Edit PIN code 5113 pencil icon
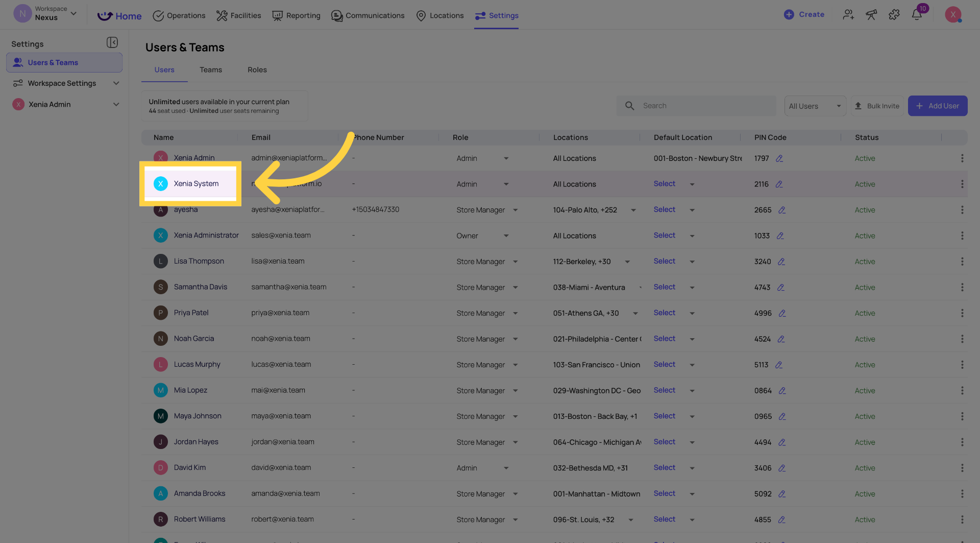The height and width of the screenshot is (543, 980). (779, 365)
